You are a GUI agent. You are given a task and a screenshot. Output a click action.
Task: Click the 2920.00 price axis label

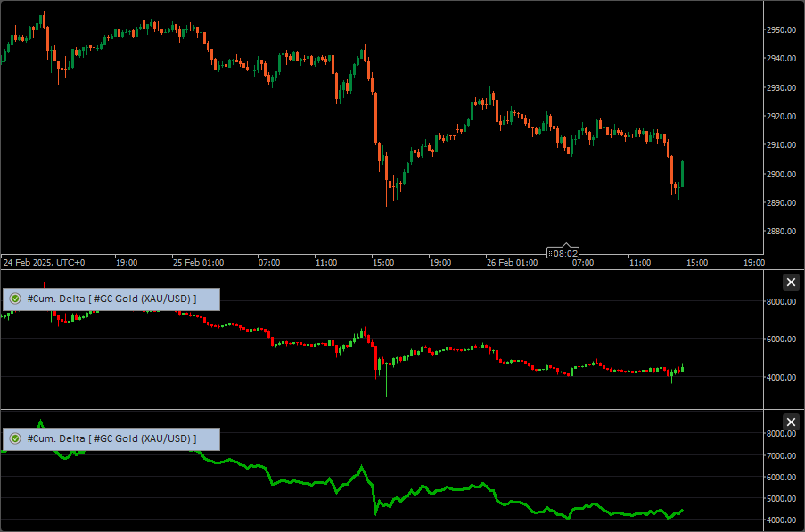coord(782,117)
